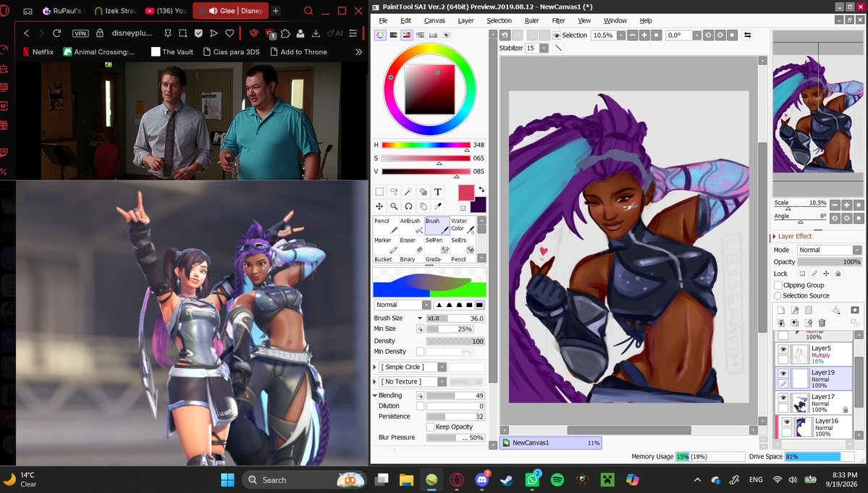Choose the Pencil brush tool
This screenshot has width=868, height=493.
tap(386, 225)
